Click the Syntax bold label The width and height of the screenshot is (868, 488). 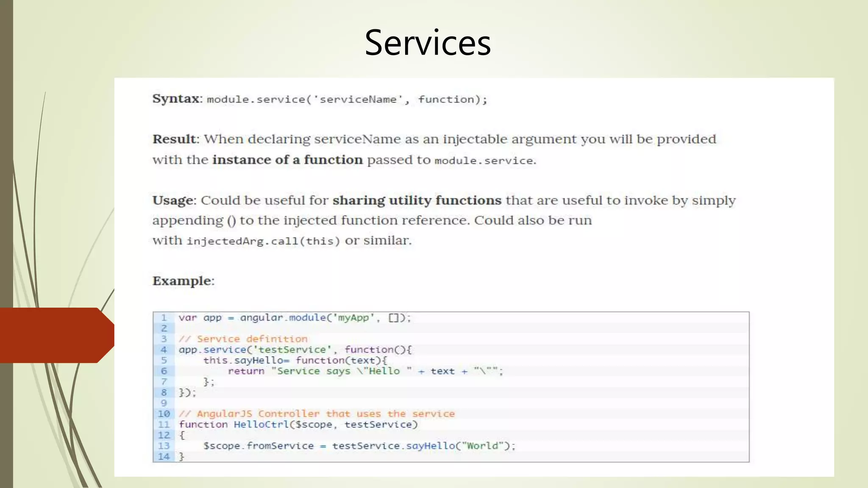click(x=176, y=99)
